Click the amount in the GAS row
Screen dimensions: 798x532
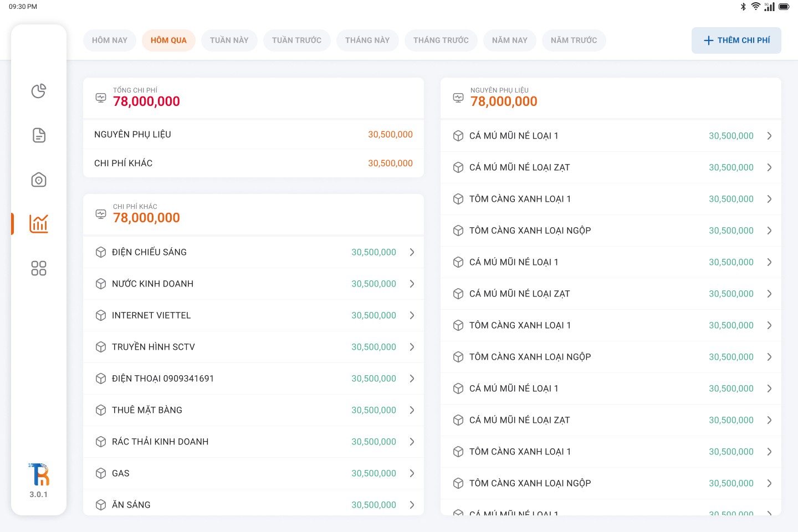374,473
